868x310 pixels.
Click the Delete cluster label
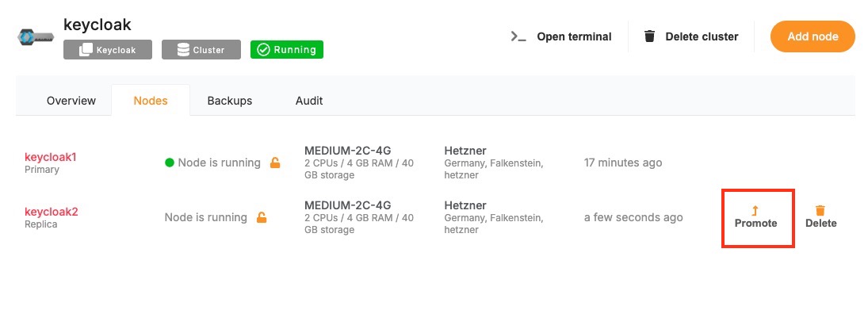[x=702, y=36]
